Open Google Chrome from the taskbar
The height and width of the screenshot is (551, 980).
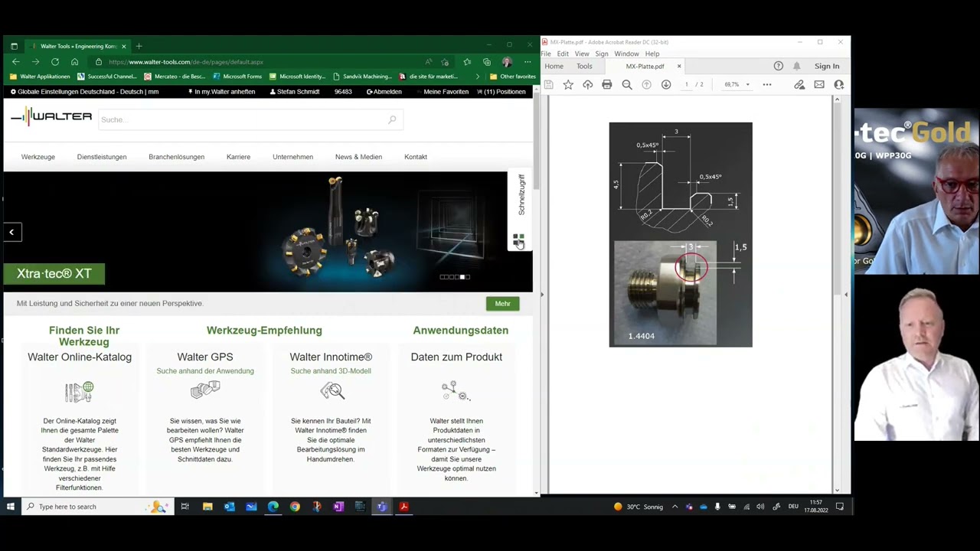click(x=295, y=507)
